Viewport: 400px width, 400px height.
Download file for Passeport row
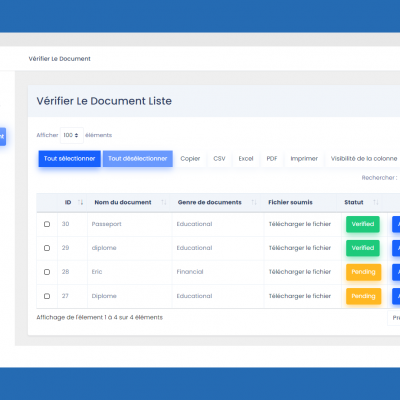point(300,224)
